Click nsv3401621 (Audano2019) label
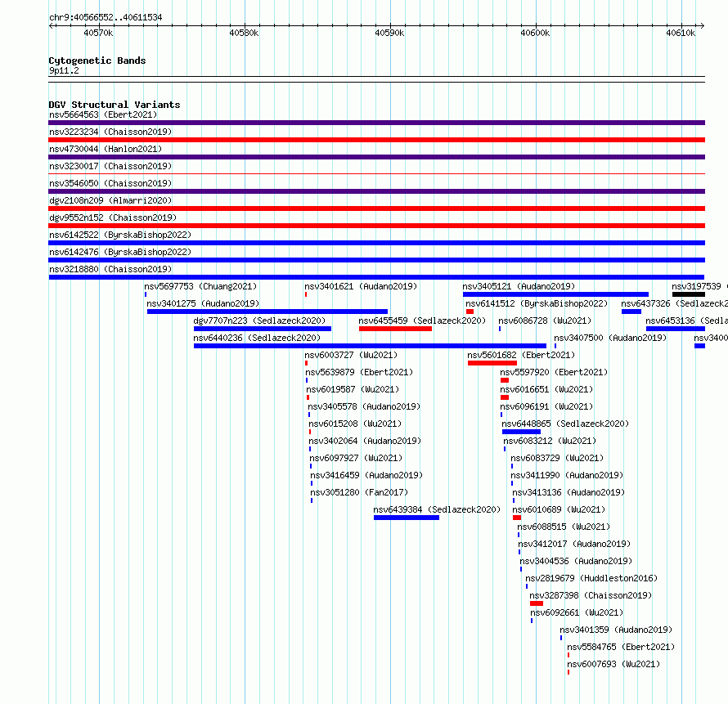Screen dimensions: 728x704 (361, 286)
